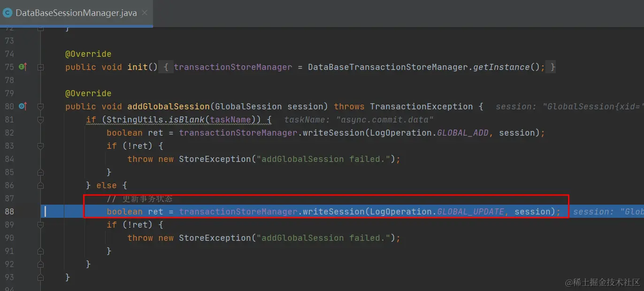
Task: Click getInstance on line 75
Action: point(501,67)
